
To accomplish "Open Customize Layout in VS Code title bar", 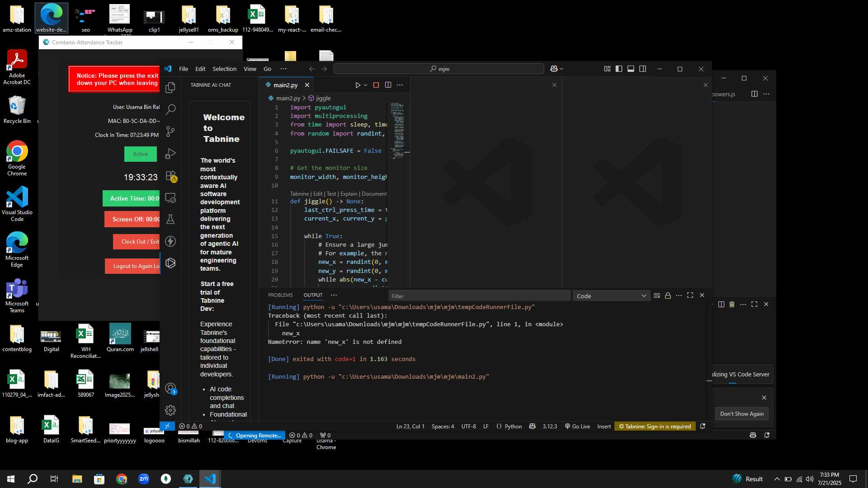I will (x=607, y=69).
